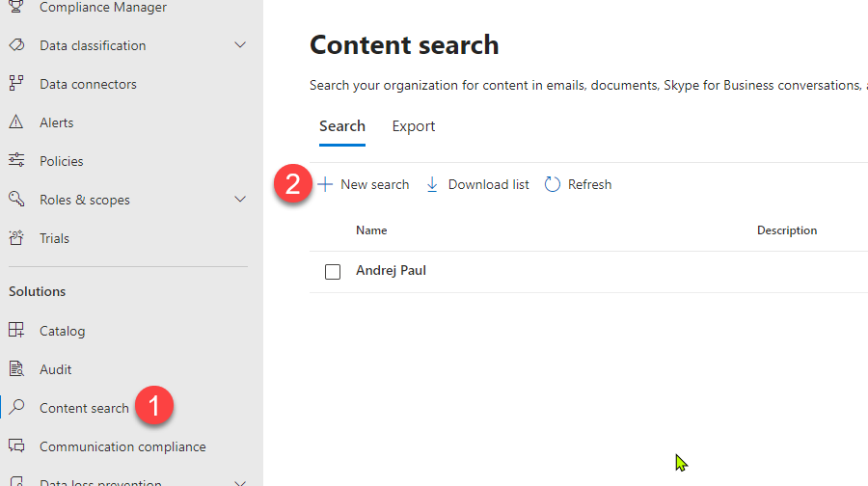The height and width of the screenshot is (486, 868).
Task: Switch to the Export tab
Action: (413, 126)
